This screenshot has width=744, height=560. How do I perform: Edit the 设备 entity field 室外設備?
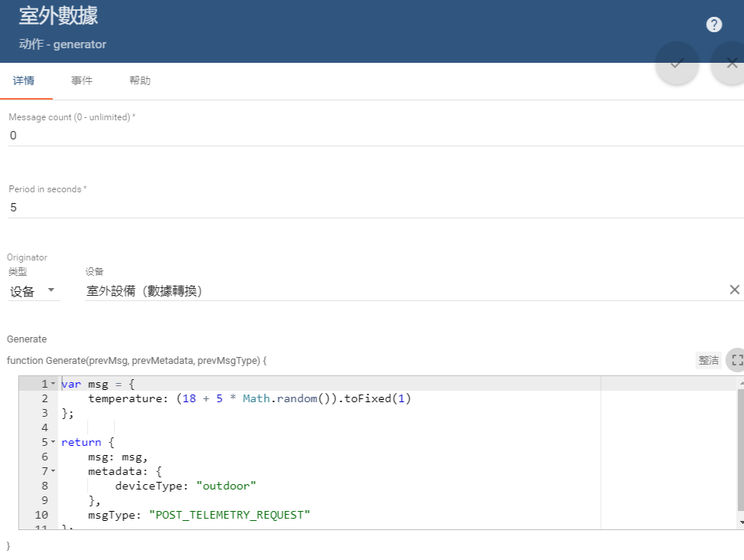point(405,291)
